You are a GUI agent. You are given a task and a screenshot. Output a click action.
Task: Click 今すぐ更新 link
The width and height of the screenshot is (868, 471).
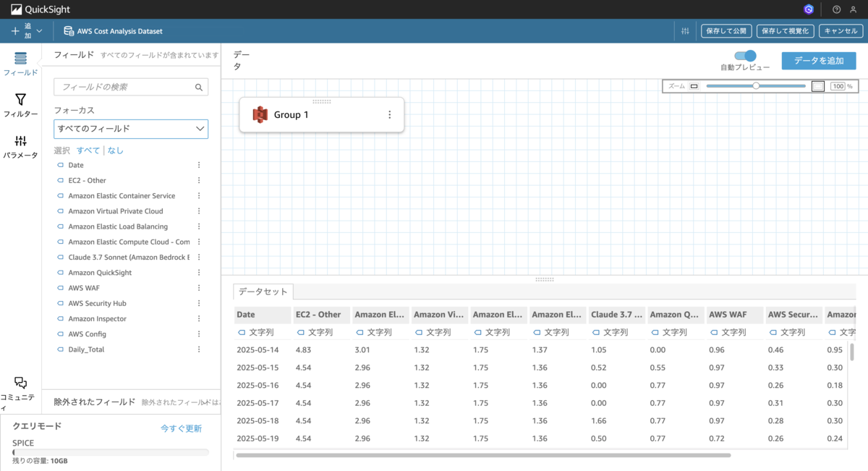[181, 428]
